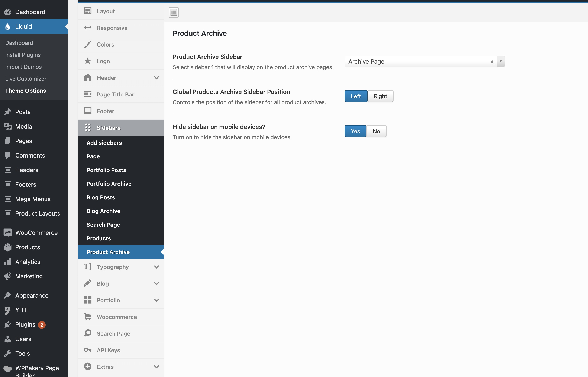Viewport: 588px width, 377px height.
Task: Open the Woocommerce cart icon section
Action: pyautogui.click(x=88, y=317)
